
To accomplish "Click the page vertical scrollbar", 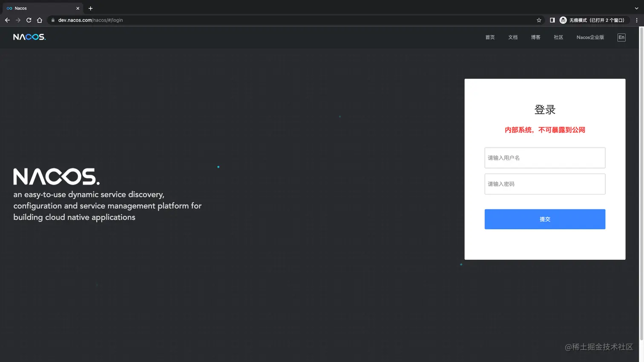I will click(x=641, y=183).
